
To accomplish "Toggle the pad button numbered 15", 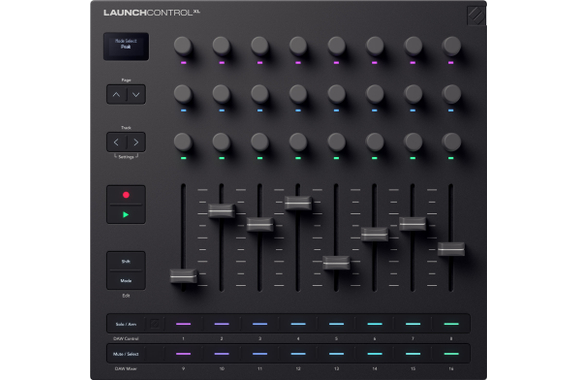I will click(413, 354).
